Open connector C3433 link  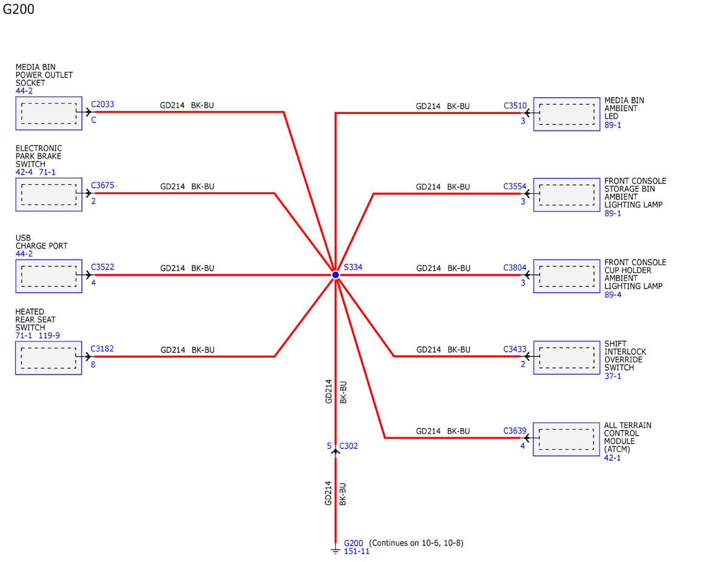(515, 349)
